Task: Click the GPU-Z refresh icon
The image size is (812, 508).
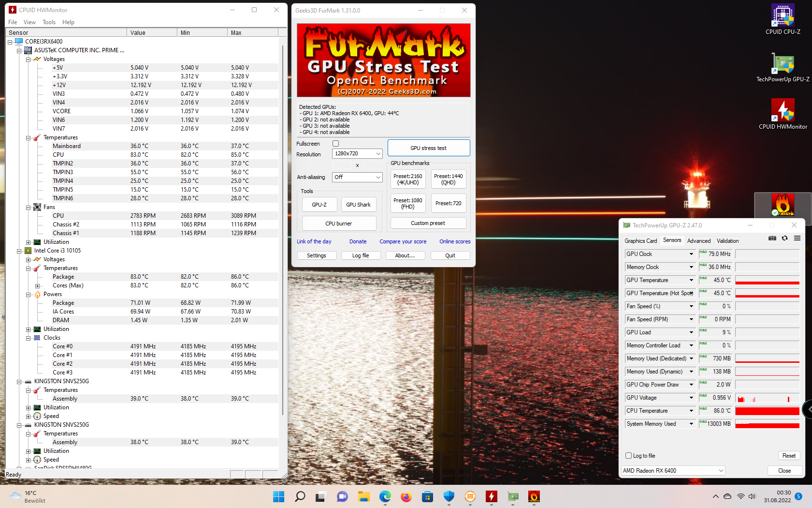Action: click(x=784, y=238)
